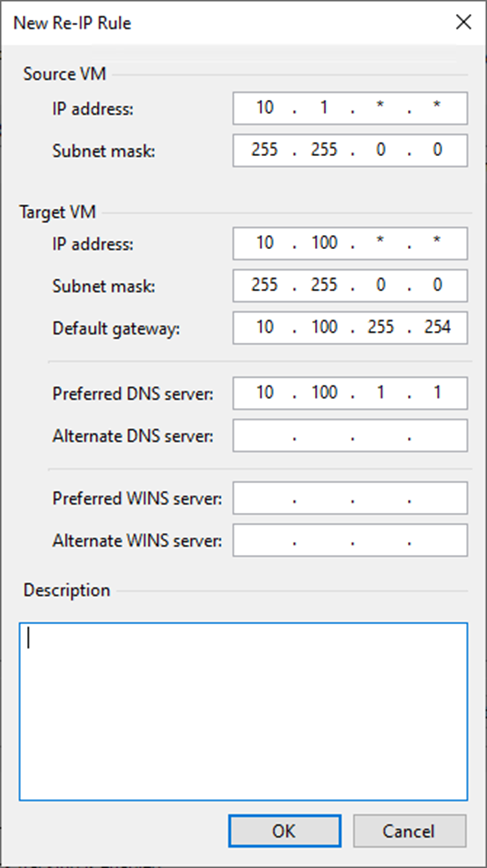
Task: Select the Preferred DNS server field
Action: 350,393
